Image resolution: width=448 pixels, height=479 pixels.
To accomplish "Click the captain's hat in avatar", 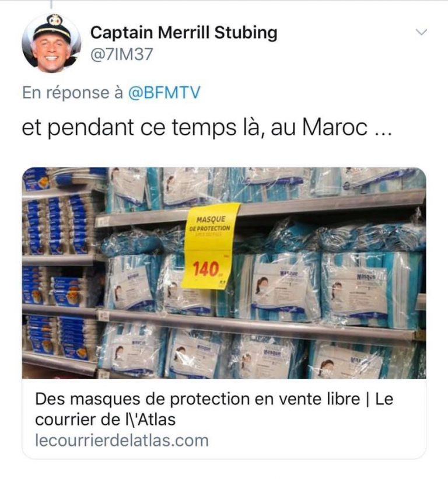I will 52,29.
